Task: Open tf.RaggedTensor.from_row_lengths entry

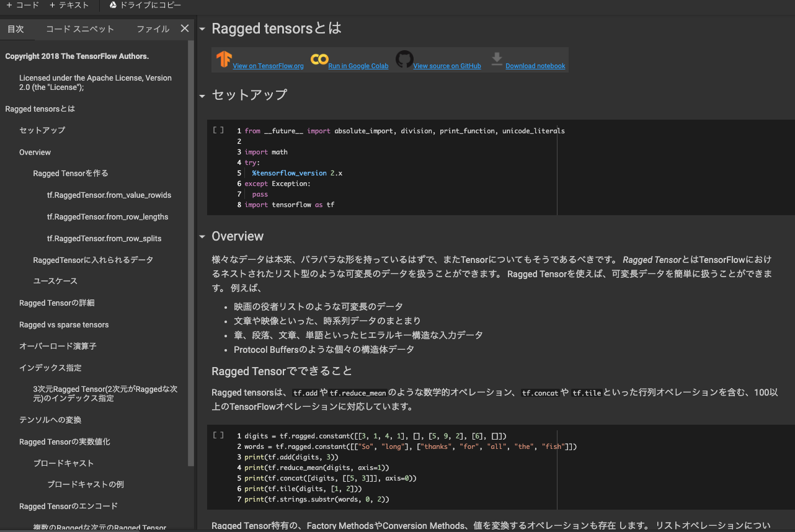Action: tap(107, 217)
